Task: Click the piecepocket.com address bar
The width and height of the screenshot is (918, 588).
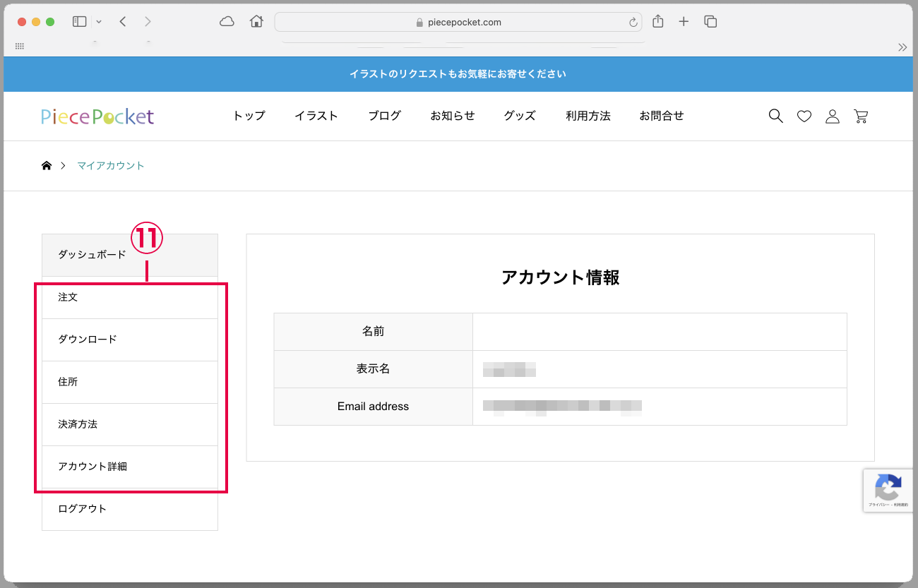Action: point(458,22)
